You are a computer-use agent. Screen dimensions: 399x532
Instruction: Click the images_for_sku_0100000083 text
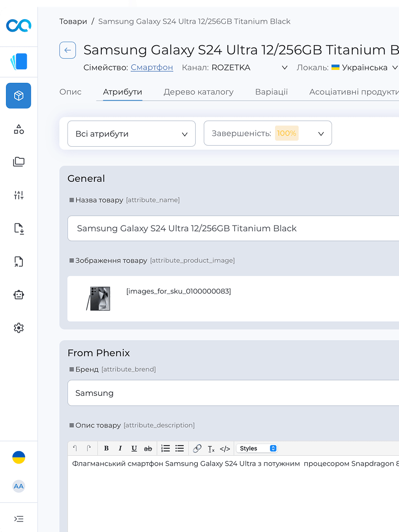(x=179, y=291)
